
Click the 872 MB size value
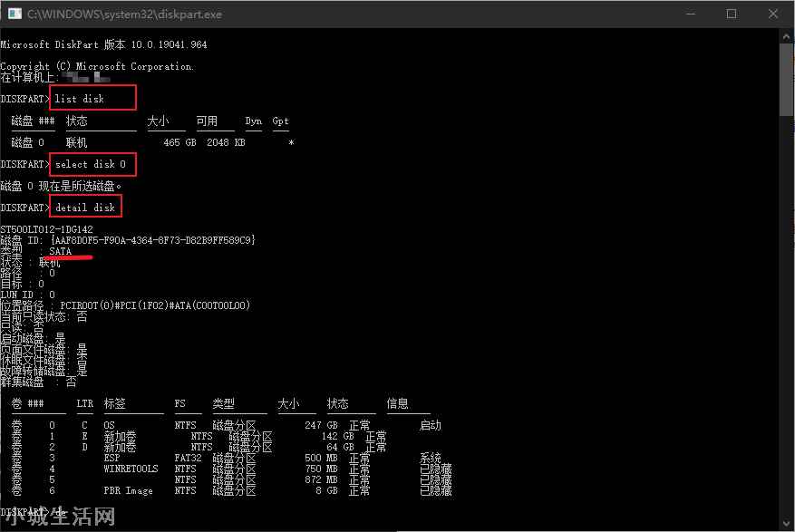click(x=321, y=479)
